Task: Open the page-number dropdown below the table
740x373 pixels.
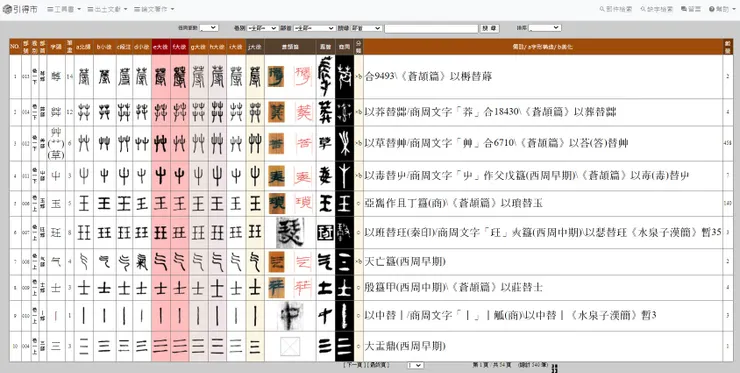Action: click(415, 365)
